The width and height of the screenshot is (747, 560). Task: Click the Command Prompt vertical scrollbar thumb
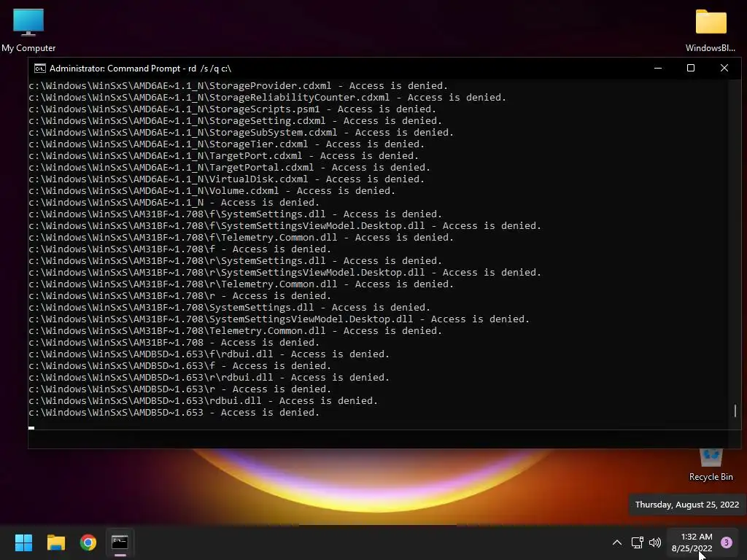(735, 411)
